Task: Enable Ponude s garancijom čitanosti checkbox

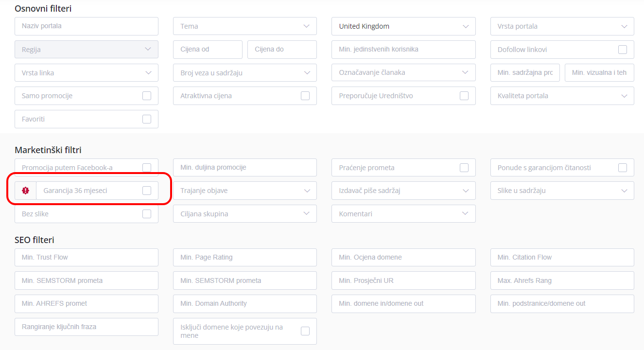Action: tap(623, 168)
